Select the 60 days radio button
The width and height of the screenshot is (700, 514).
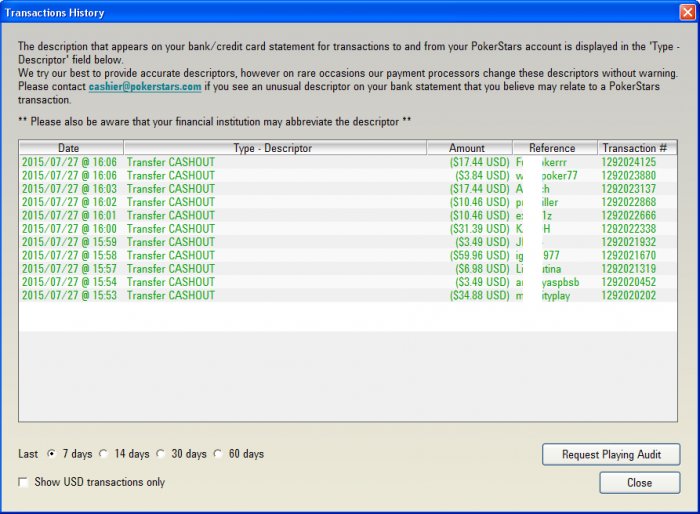(218, 454)
